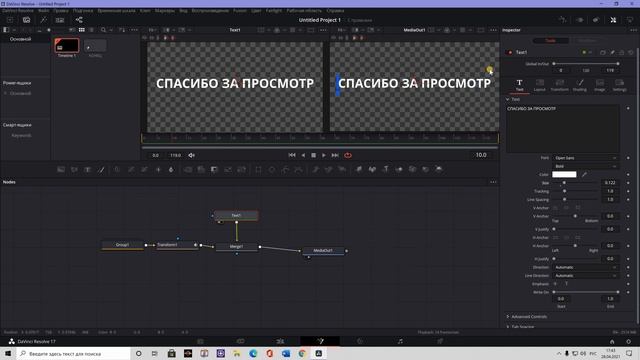The width and height of the screenshot is (640, 360).
Task: Select the Text1 node
Action: click(236, 215)
